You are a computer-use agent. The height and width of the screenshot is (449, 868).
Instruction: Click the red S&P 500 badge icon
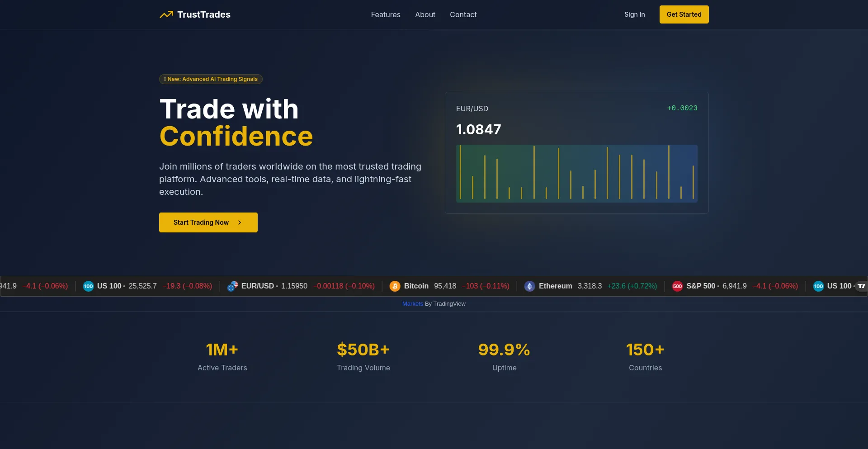[x=678, y=286]
